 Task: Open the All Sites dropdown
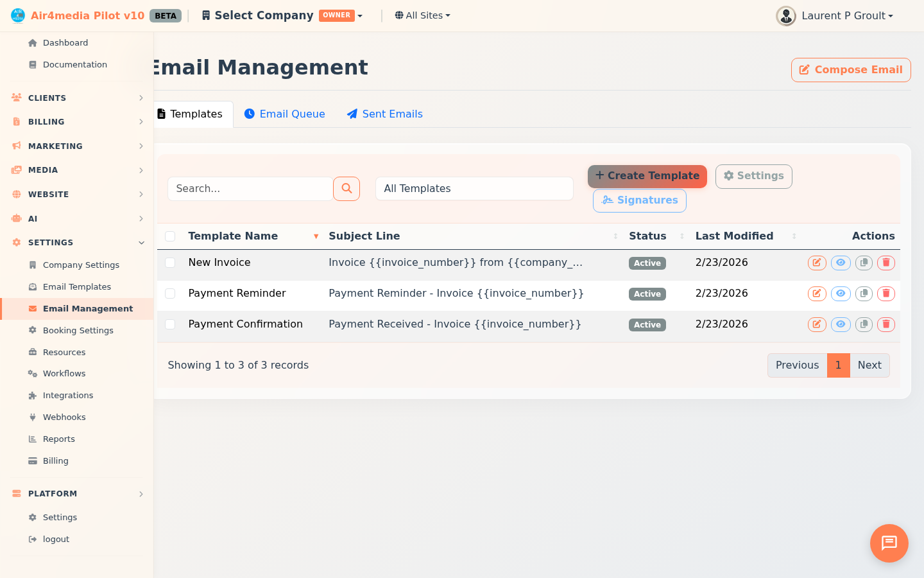tap(422, 15)
